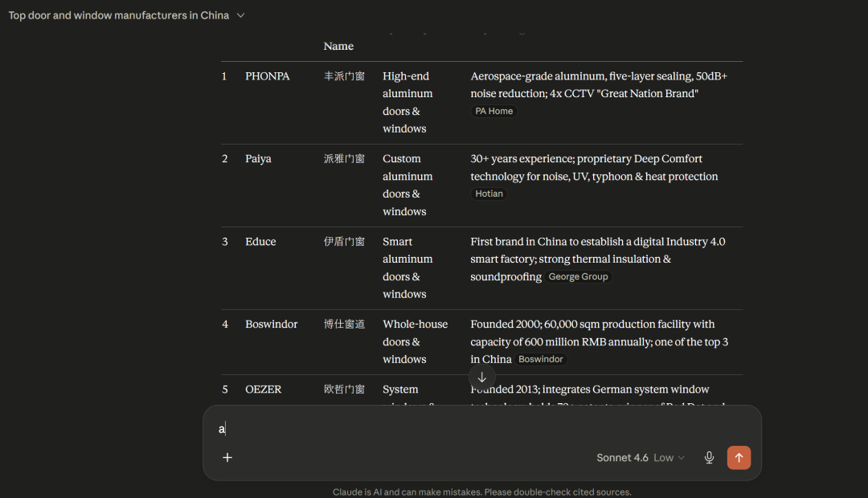868x498 pixels.
Task: Click the 'OEZER' brand cell
Action: click(264, 390)
